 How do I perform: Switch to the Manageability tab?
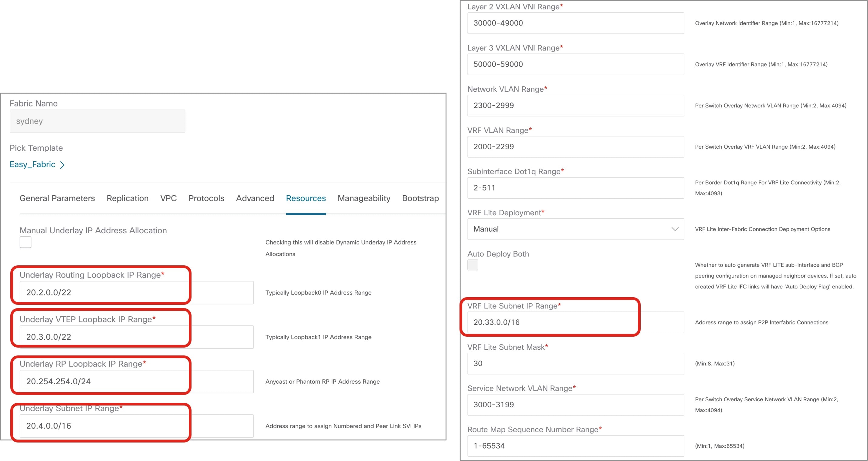[364, 198]
